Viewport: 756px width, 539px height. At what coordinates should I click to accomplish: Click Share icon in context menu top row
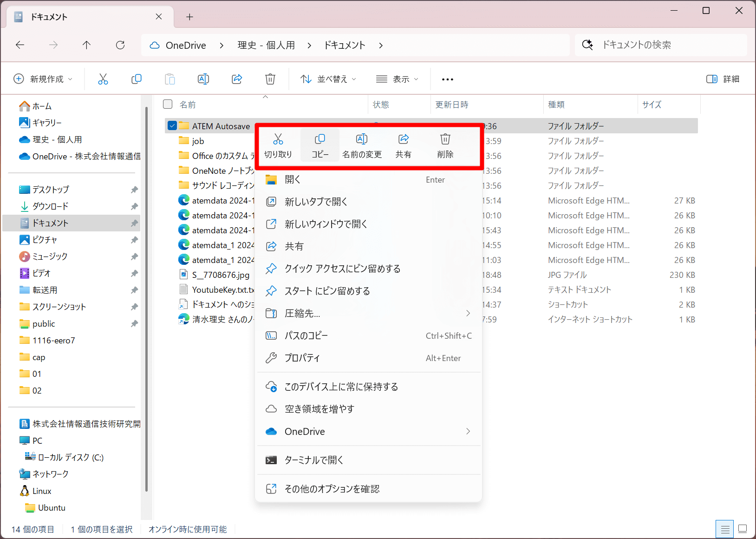pos(404,139)
